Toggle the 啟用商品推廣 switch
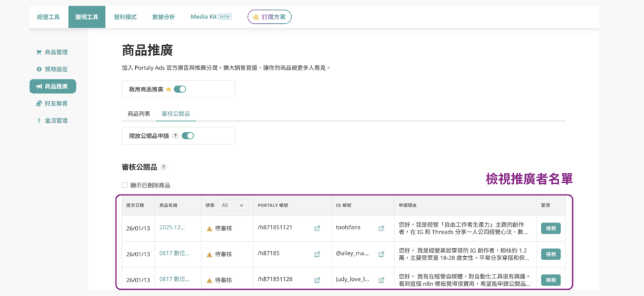Image resolution: width=644 pixels, height=296 pixels. [x=179, y=89]
